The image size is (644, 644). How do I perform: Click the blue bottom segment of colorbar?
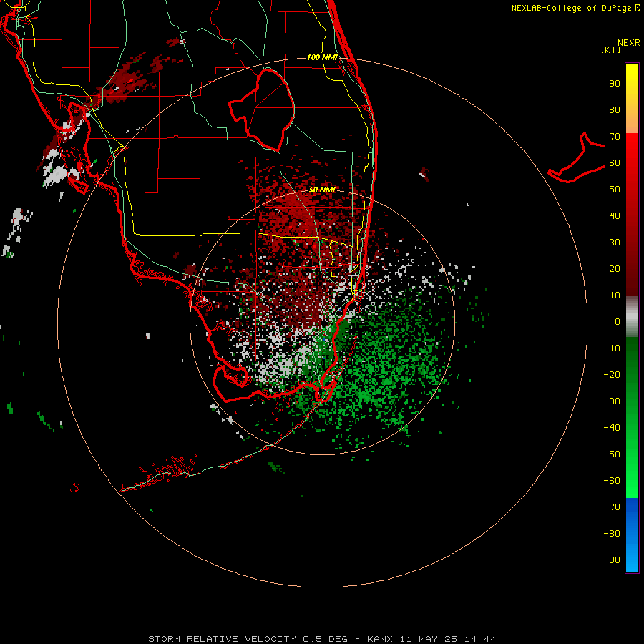click(632, 535)
